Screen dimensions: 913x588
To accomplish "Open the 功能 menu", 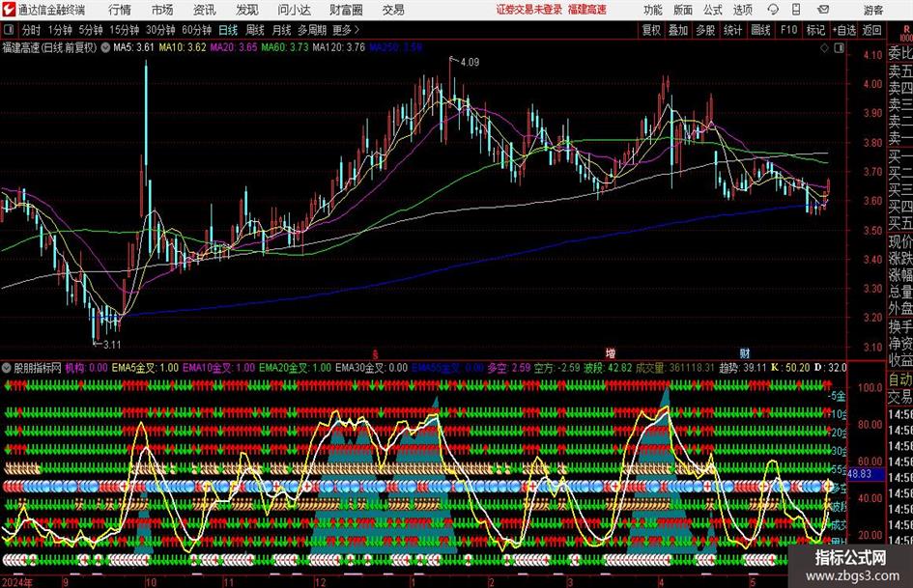I will [653, 10].
